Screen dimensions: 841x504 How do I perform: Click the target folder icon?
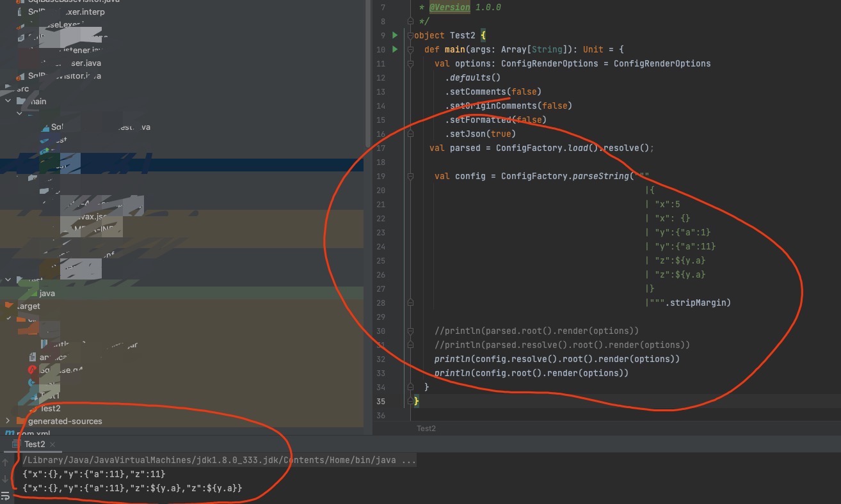8,306
